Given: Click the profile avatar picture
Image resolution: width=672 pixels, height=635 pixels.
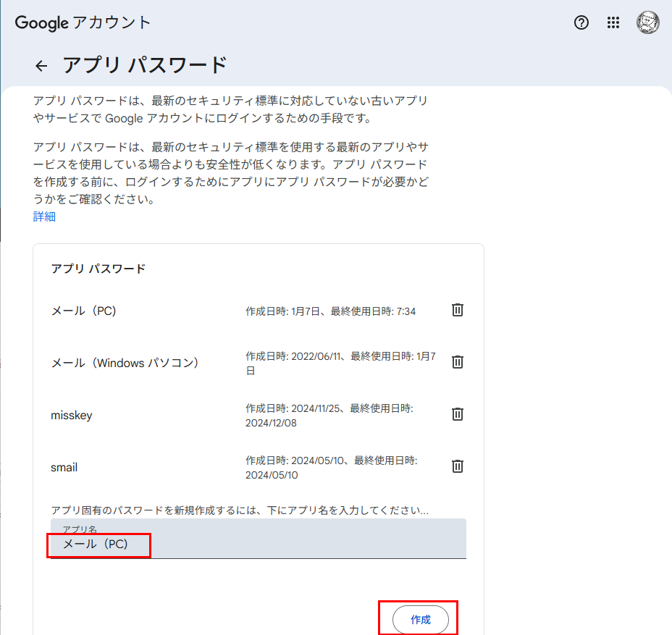Looking at the screenshot, I should 647,22.
